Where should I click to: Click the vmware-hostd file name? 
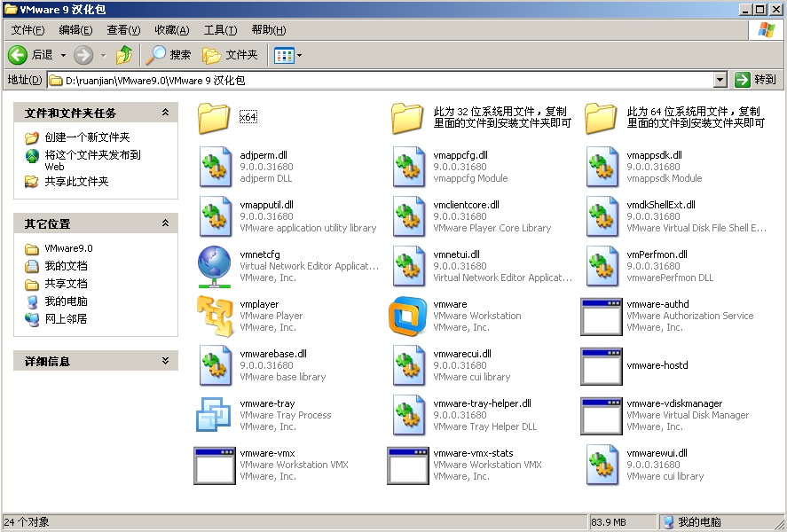coord(657,365)
